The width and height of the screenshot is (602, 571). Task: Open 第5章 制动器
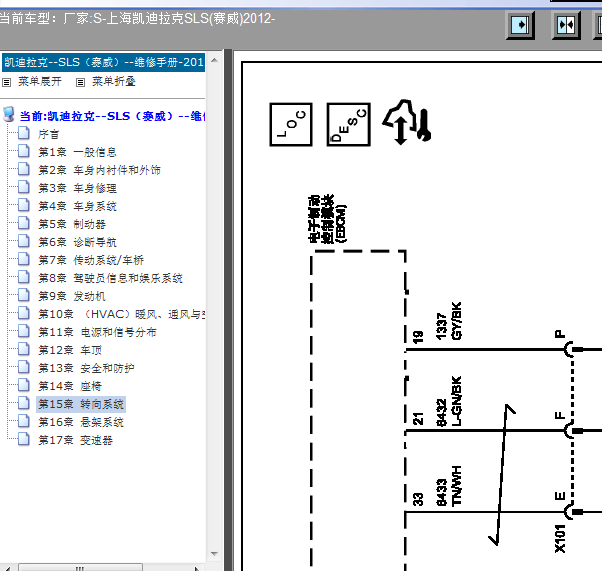(71, 224)
